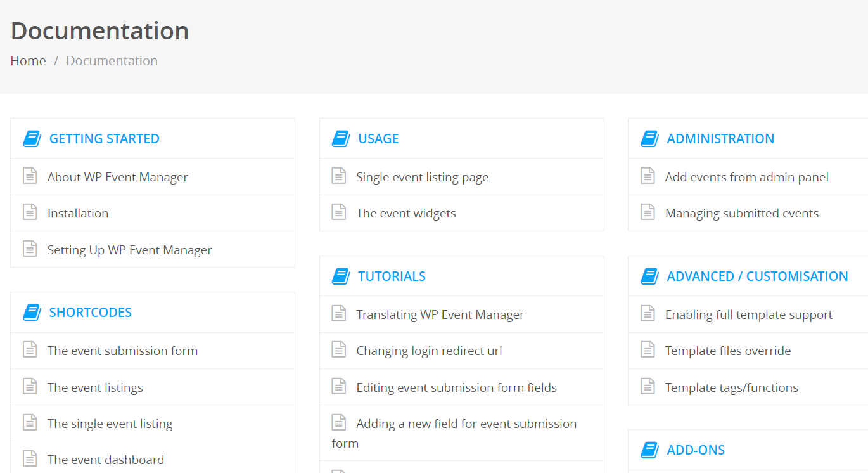Open the Getting Started section heading
The width and height of the screenshot is (868, 473).
point(105,139)
